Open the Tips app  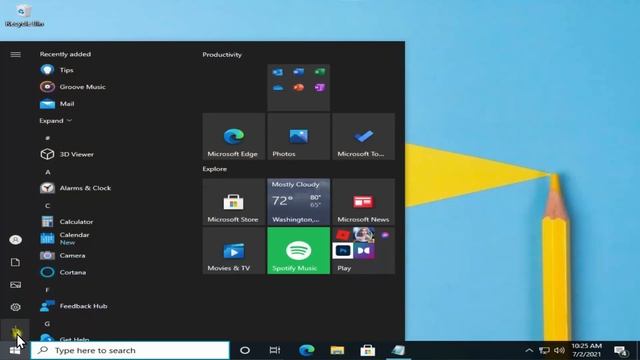click(57, 70)
